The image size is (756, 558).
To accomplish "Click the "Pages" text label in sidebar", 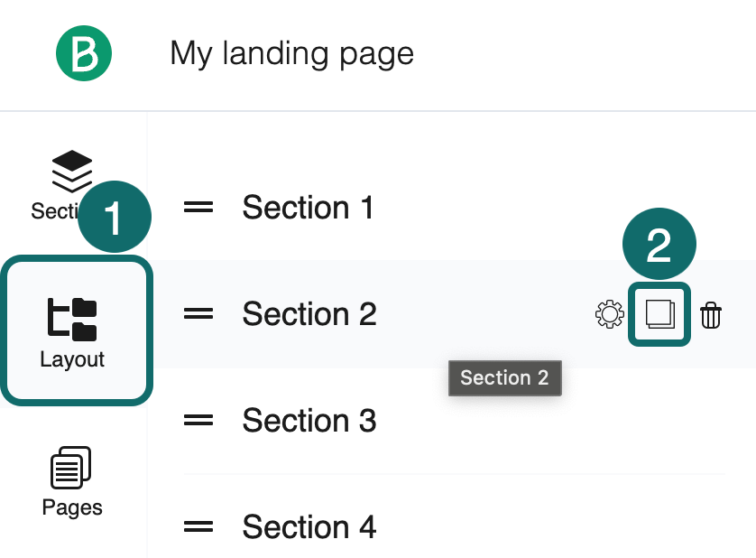I will point(72,507).
